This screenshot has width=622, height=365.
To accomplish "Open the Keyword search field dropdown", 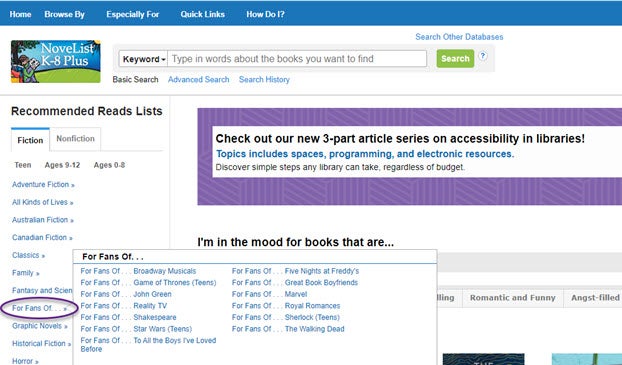I will click(x=144, y=59).
